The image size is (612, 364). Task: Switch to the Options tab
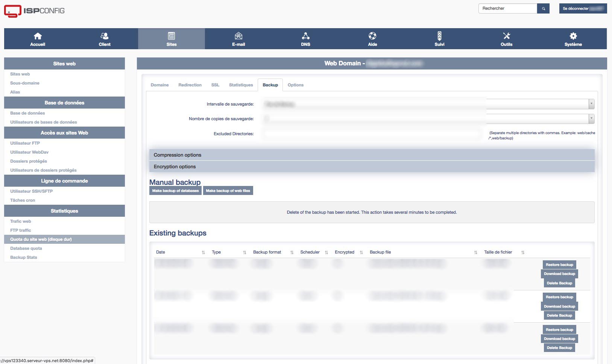tap(296, 85)
